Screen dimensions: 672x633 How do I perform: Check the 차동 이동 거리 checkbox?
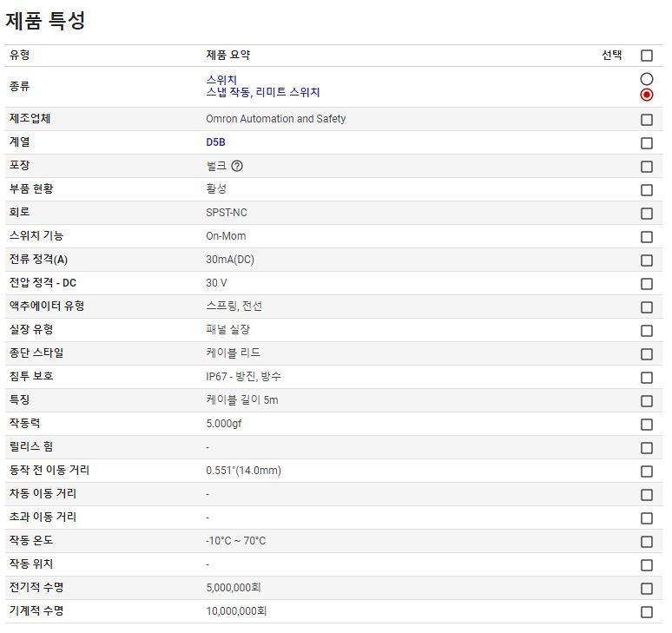[646, 495]
